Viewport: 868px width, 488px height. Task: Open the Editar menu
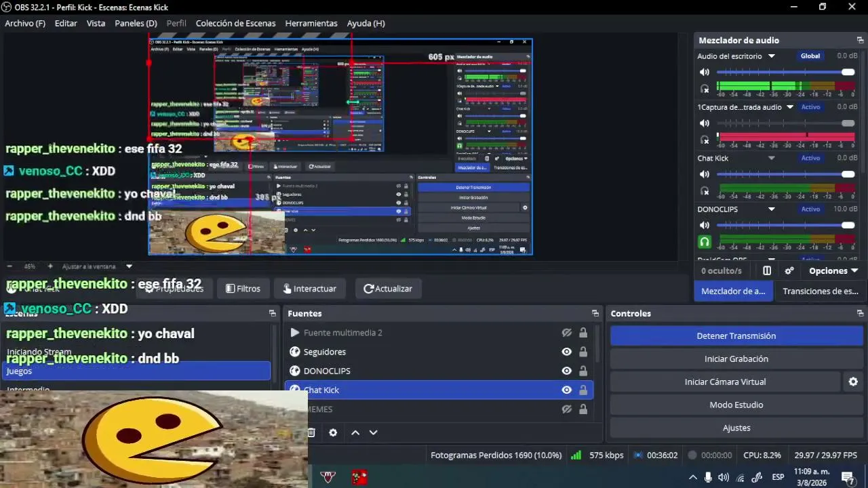click(66, 23)
